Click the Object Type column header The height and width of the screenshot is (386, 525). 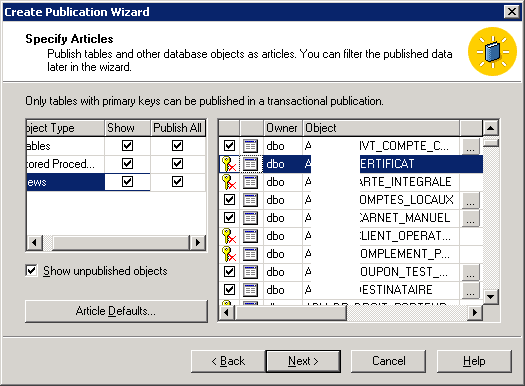66,128
